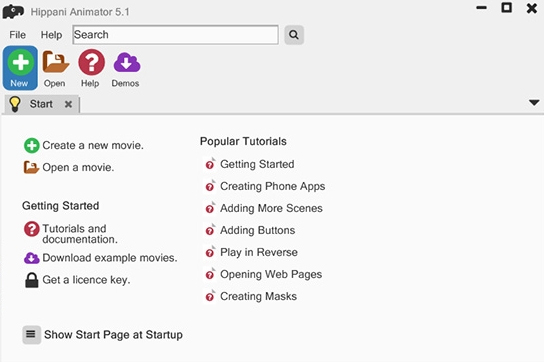The width and height of the screenshot is (544, 362).
Task: Click the Open folder toolbar icon
Action: [x=55, y=62]
